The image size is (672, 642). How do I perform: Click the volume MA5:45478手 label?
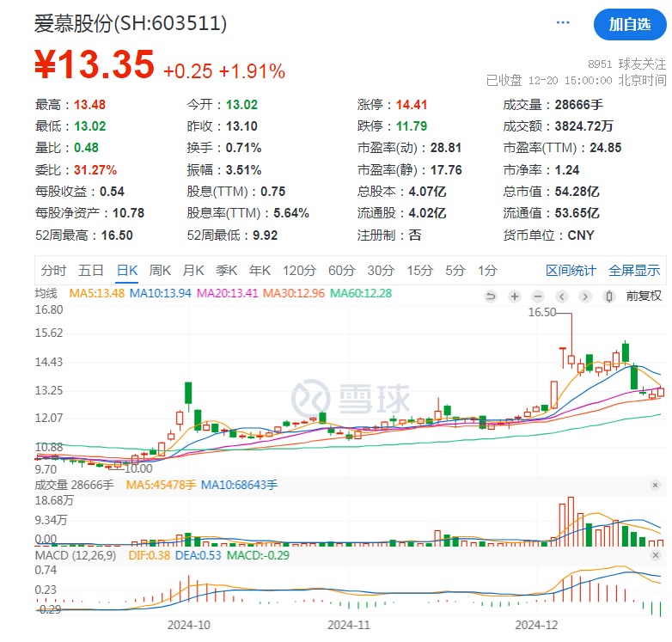(x=161, y=485)
